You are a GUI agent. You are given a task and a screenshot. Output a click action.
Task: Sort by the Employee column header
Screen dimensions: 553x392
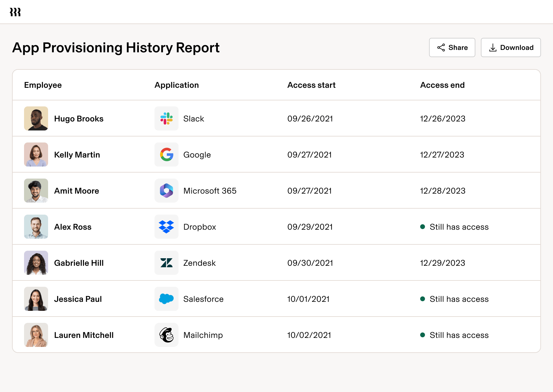43,85
